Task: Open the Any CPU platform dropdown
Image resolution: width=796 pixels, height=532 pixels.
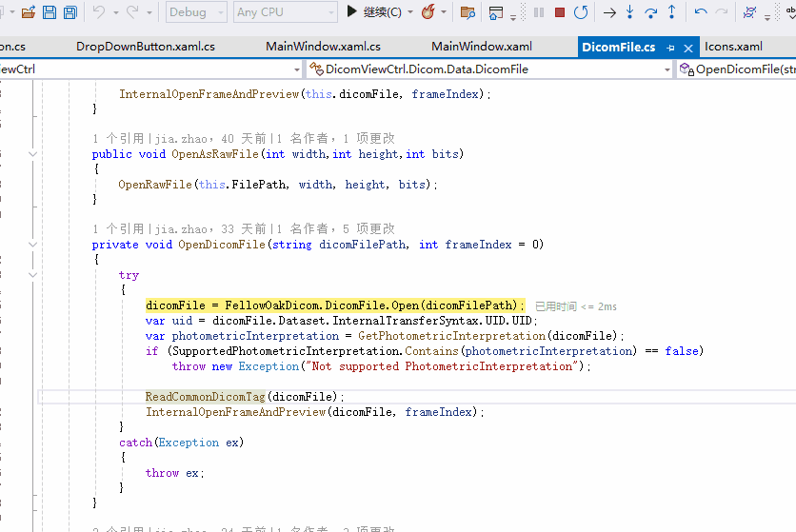Action: 285,12
